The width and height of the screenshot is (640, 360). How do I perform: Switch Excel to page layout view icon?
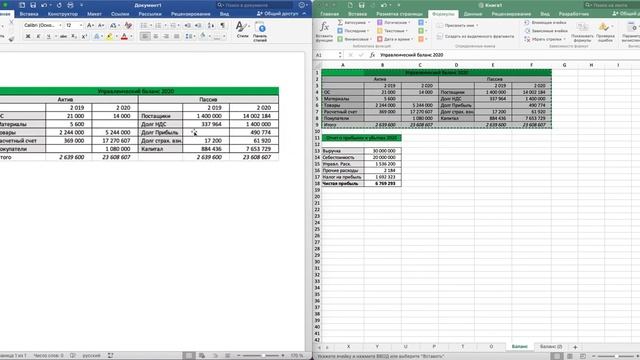(x=570, y=356)
